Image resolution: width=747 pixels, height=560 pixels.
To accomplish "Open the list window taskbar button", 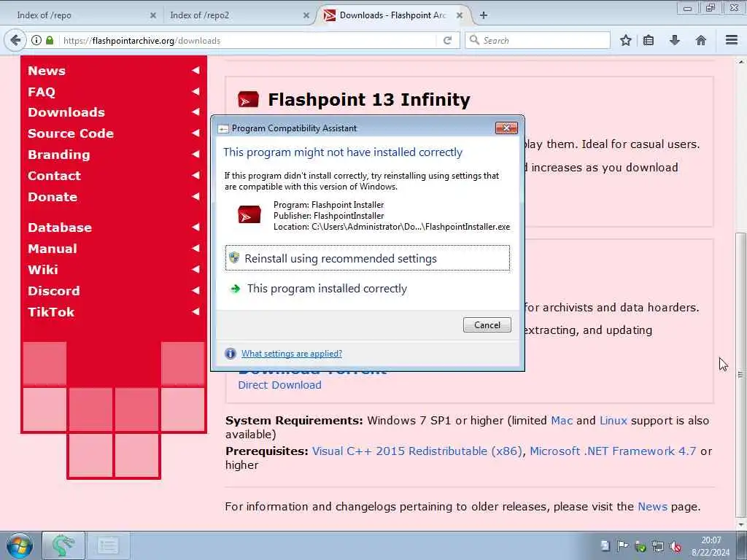I will click(x=108, y=545).
